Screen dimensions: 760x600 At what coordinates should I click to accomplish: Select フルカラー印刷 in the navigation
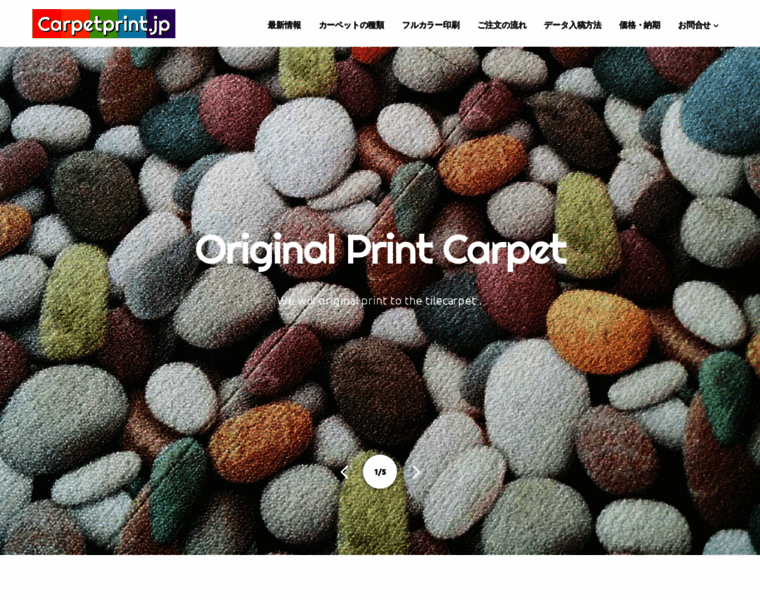[430, 25]
